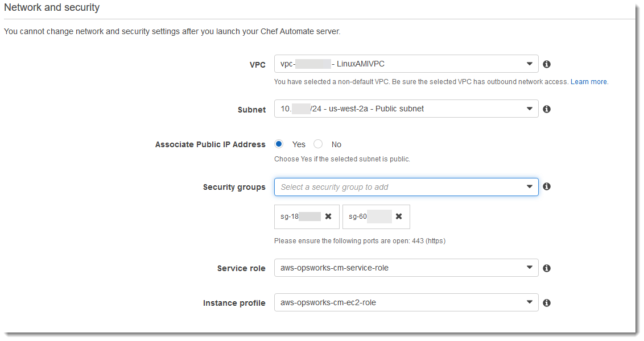This screenshot has width=644, height=341.
Task: Click the Subnet field label
Action: tap(252, 110)
